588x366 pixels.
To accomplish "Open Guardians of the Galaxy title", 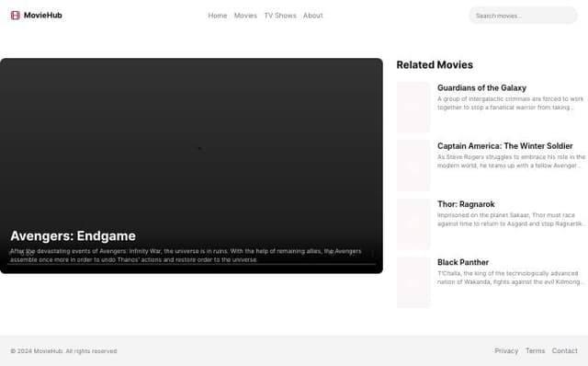I will (481, 88).
